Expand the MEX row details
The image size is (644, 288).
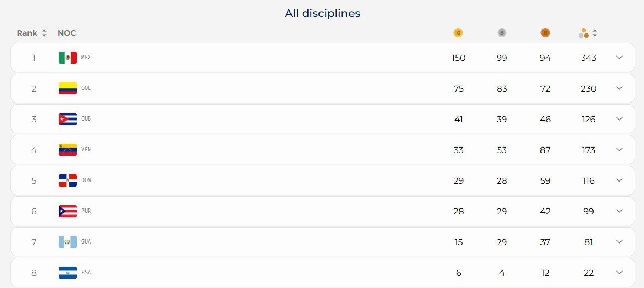619,58
